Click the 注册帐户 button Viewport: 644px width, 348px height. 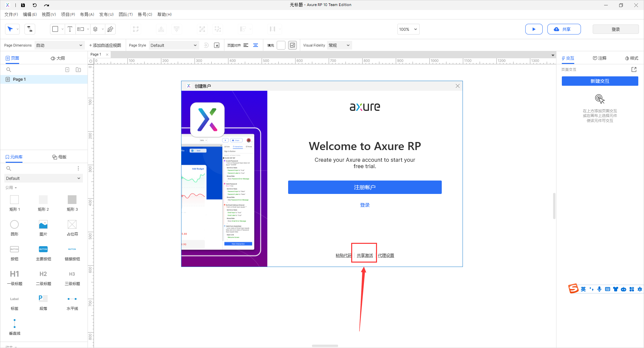click(365, 187)
